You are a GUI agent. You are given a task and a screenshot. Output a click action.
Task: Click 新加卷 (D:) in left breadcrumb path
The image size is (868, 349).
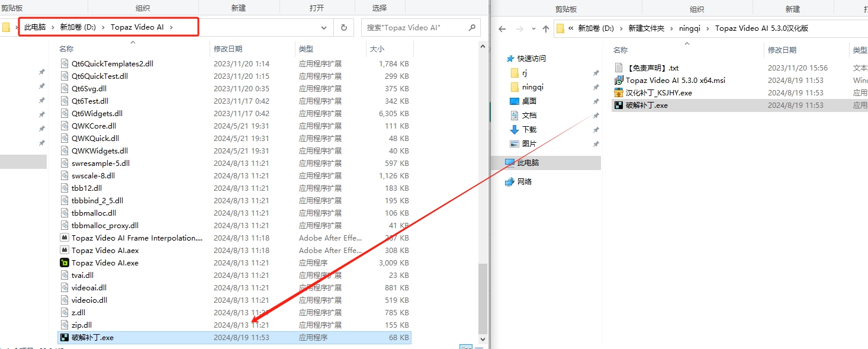[78, 27]
